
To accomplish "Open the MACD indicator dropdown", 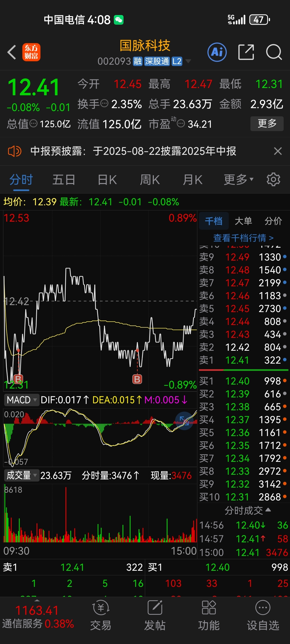I will tap(21, 400).
